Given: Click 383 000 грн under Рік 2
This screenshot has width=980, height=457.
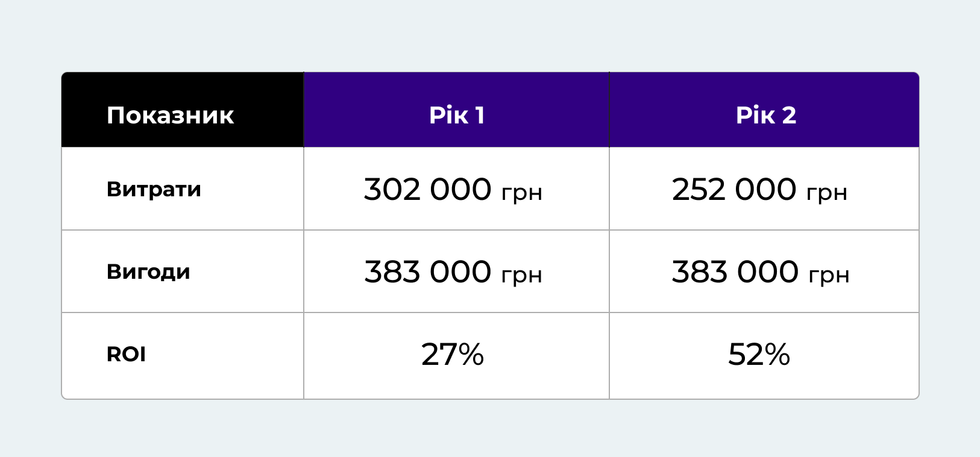Looking at the screenshot, I should click(x=764, y=271).
